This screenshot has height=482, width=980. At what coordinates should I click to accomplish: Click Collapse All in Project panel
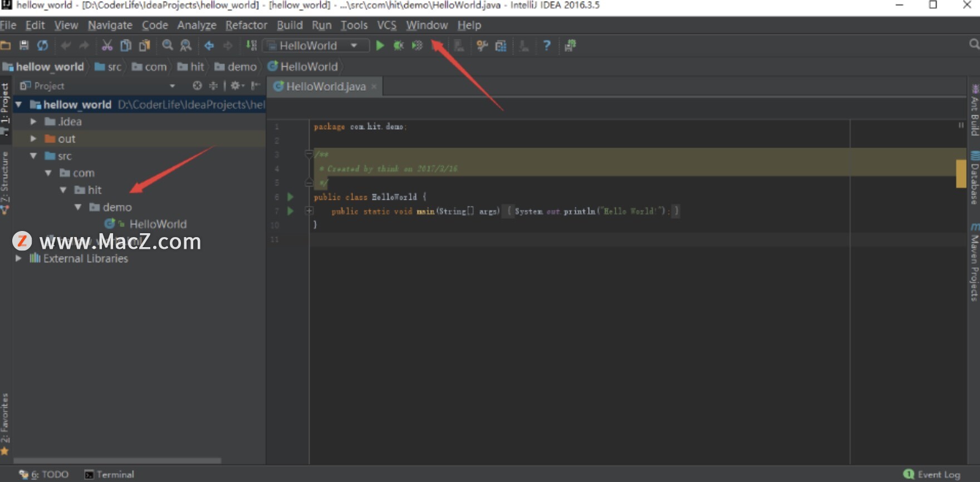coord(213,86)
